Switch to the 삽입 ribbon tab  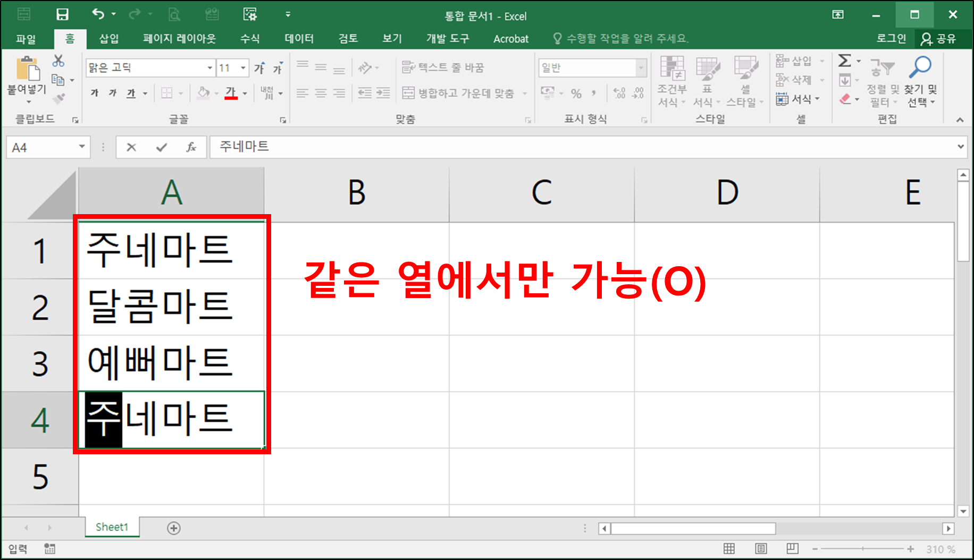pos(109,39)
